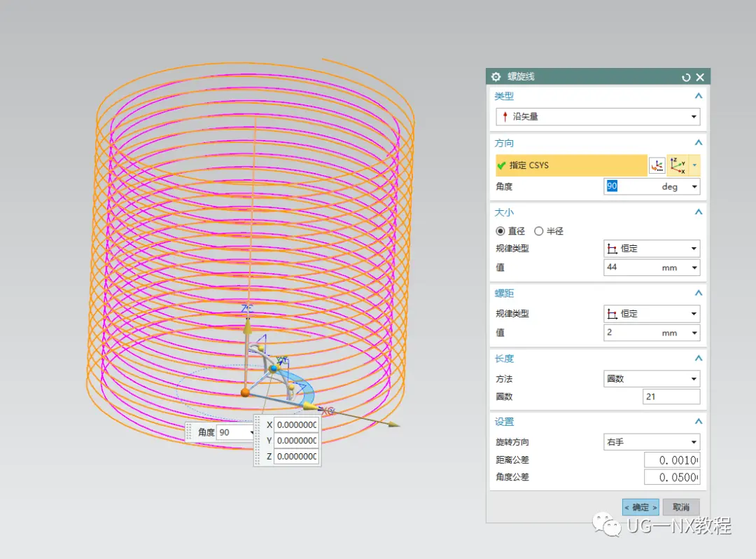Open 规律类型 dropdown in the 螺距 section
Image resolution: width=756 pixels, height=559 pixels.
click(x=652, y=314)
